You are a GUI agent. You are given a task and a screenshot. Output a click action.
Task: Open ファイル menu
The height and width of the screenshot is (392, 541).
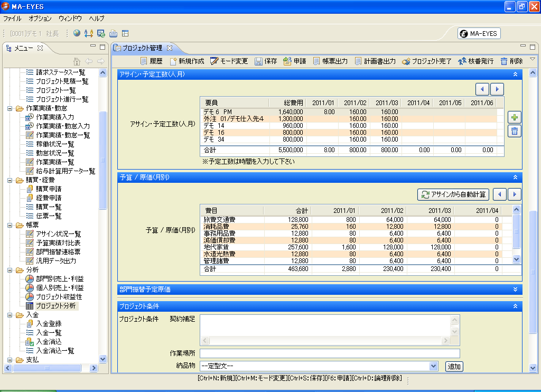coord(13,18)
